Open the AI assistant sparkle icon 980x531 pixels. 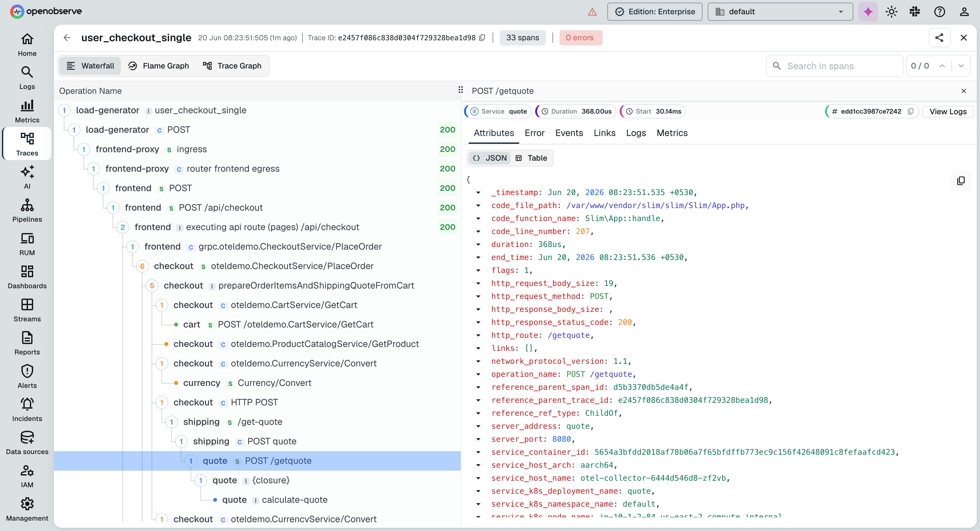[868, 12]
